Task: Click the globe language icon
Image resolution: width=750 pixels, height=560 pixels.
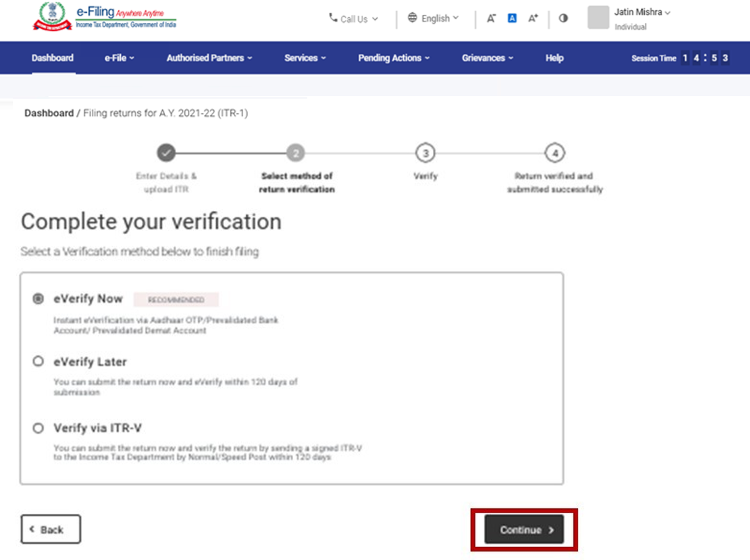Action: [x=413, y=18]
